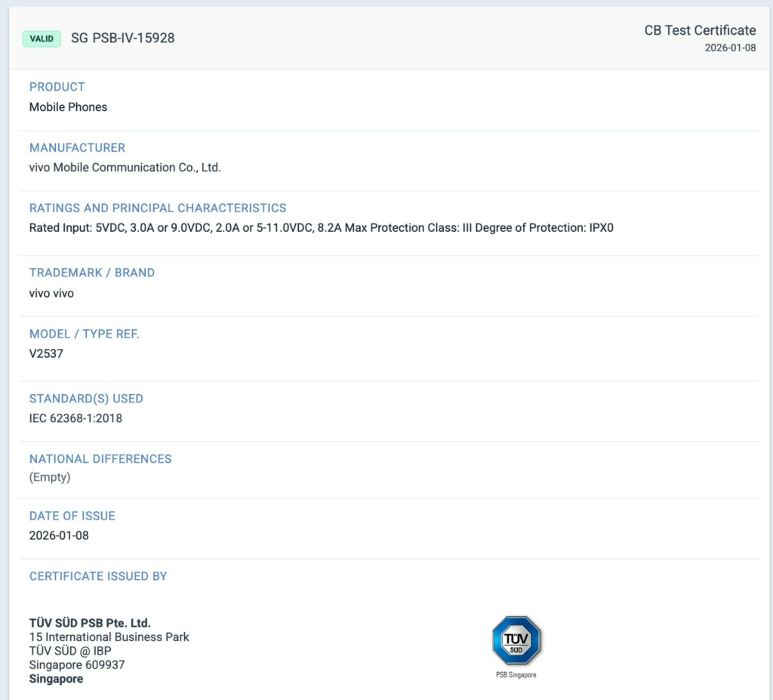Click the PRODUCT section header

(57, 87)
